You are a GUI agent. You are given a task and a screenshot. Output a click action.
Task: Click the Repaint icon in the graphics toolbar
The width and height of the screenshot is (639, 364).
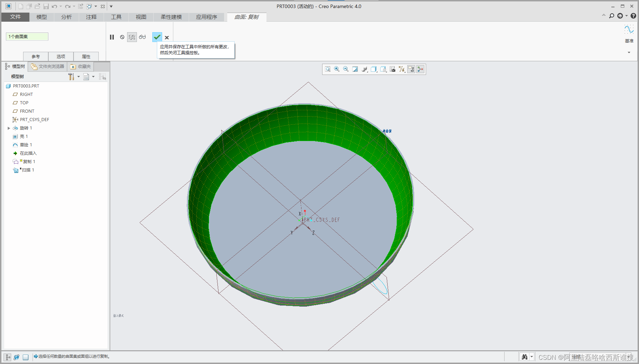(355, 69)
